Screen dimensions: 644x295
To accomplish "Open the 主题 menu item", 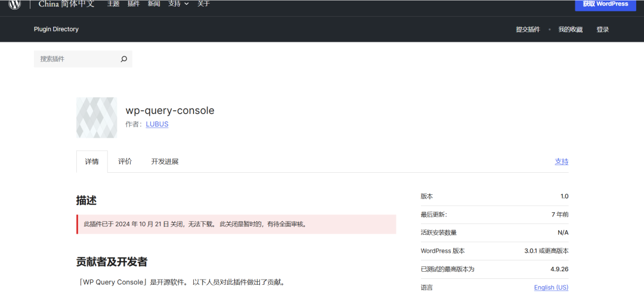I will [113, 4].
